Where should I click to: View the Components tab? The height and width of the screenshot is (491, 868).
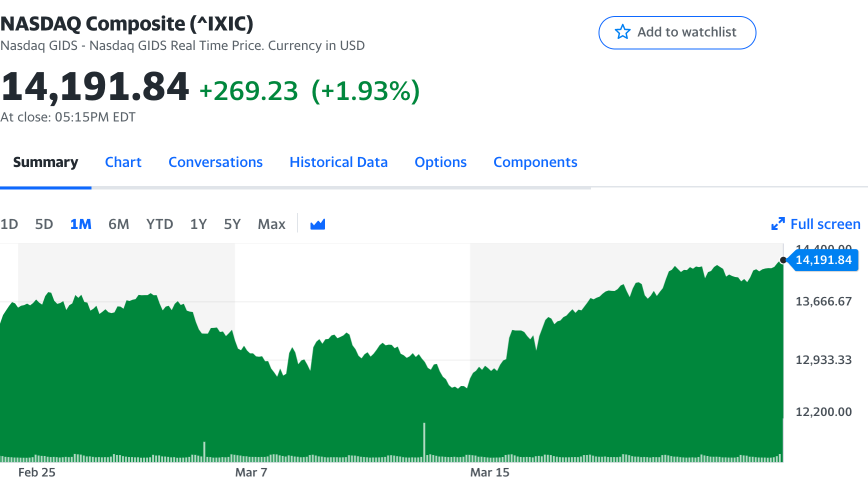pyautogui.click(x=535, y=162)
